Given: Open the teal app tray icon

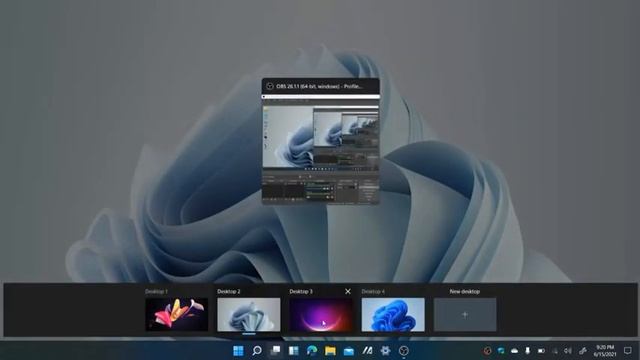Looking at the screenshot, I should click(501, 351).
